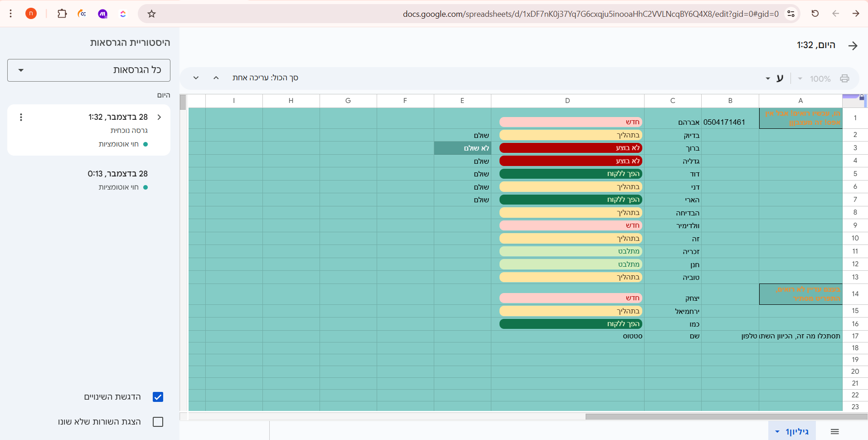This screenshot has height=440, width=868.
Task: Click the site info icon in address bar
Action: [x=791, y=14]
